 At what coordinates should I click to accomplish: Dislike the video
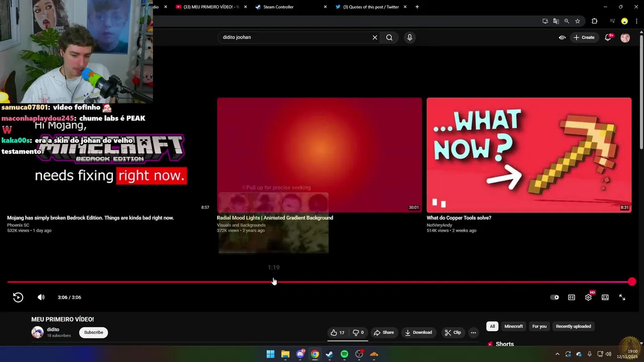coord(358,332)
